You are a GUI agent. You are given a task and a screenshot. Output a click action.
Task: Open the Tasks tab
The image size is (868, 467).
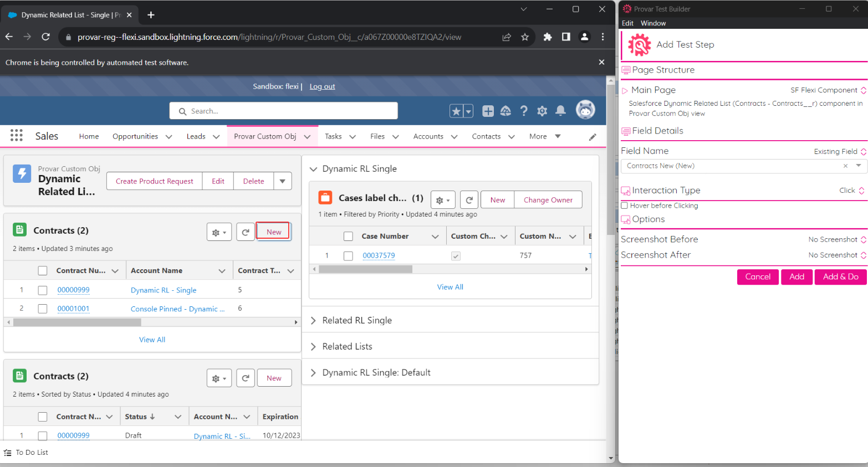click(x=333, y=136)
